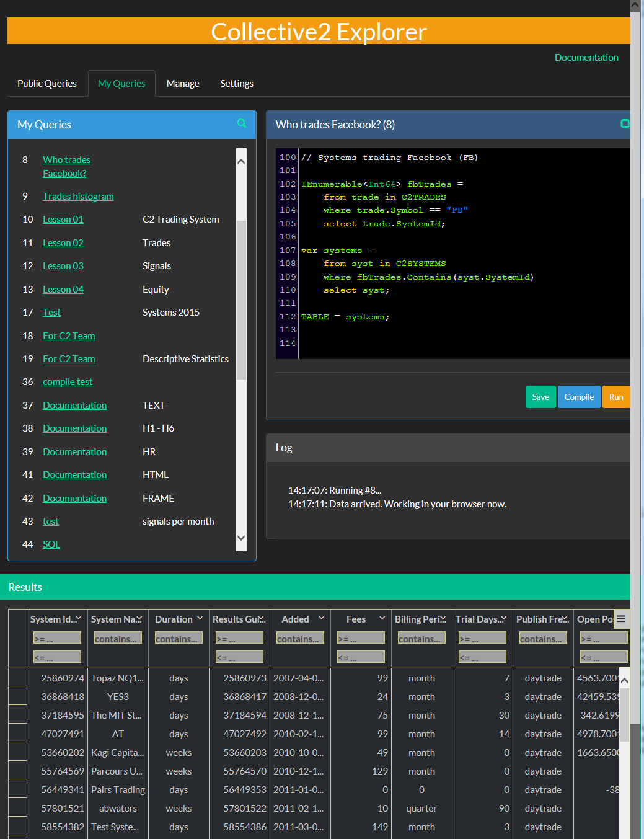Open the System Name column dropdown arrow

(x=139, y=619)
